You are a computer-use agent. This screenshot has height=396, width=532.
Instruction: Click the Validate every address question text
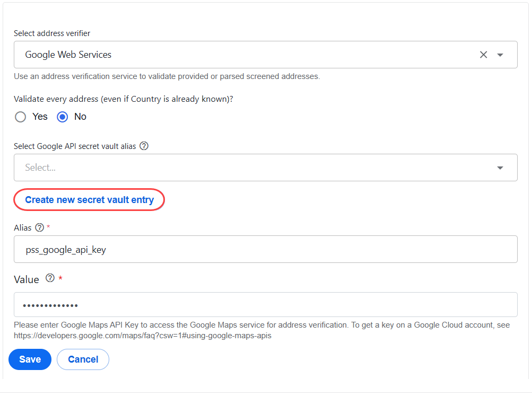click(124, 99)
